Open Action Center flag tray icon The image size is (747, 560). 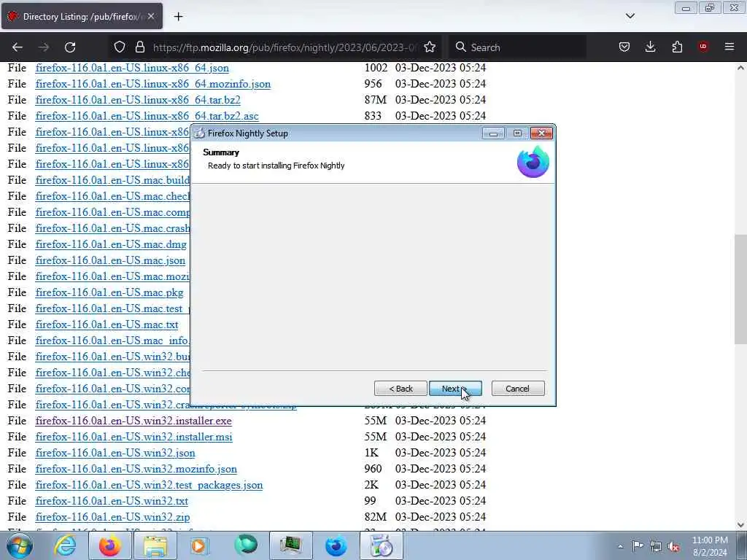tap(638, 545)
